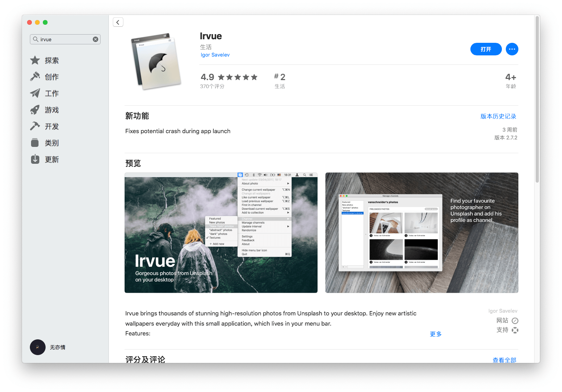The width and height of the screenshot is (562, 392).
Task: Select 游戏 sidebar label
Action: [x=52, y=110]
